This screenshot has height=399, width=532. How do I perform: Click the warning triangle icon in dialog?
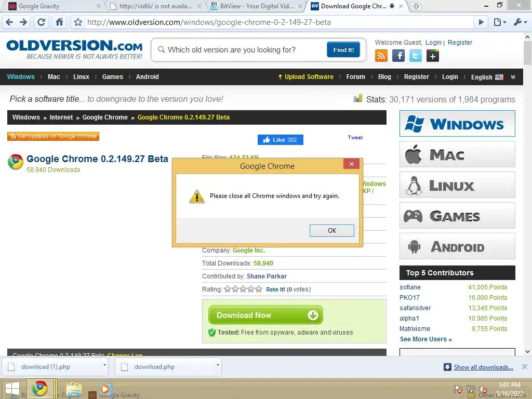click(x=197, y=196)
